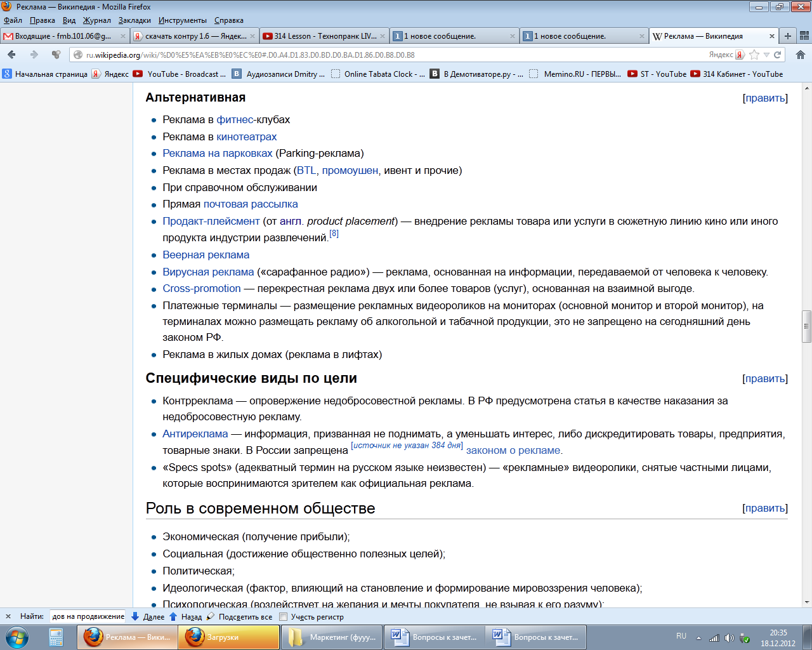Open 'Аудиозаписи Dmitry' bookmark

[x=278, y=74]
